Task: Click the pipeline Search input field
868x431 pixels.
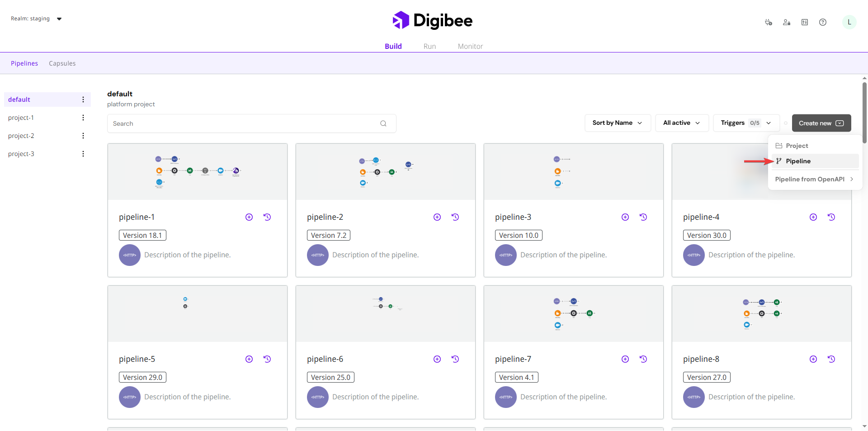Action: pos(244,123)
